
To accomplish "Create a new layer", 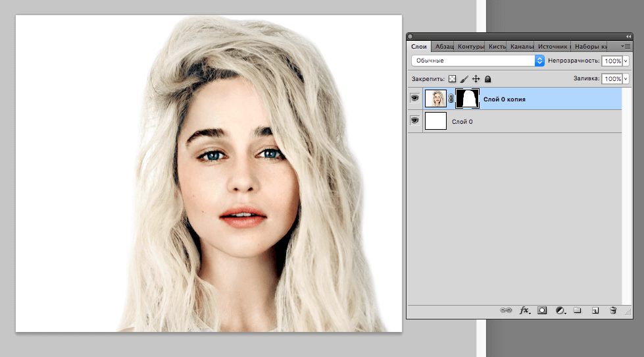I will point(595,310).
